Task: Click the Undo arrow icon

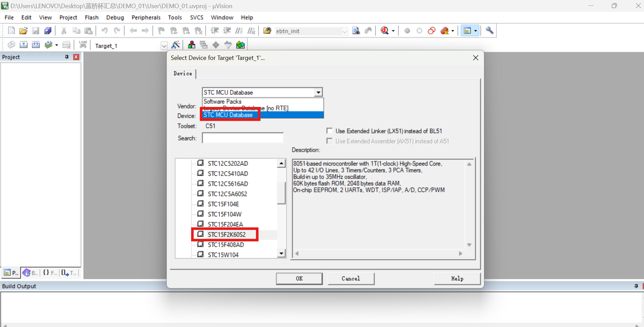Action: pos(104,31)
